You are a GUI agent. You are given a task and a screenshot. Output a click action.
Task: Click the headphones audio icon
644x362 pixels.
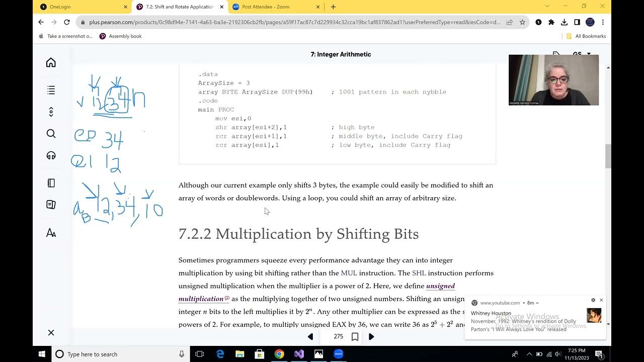51,155
